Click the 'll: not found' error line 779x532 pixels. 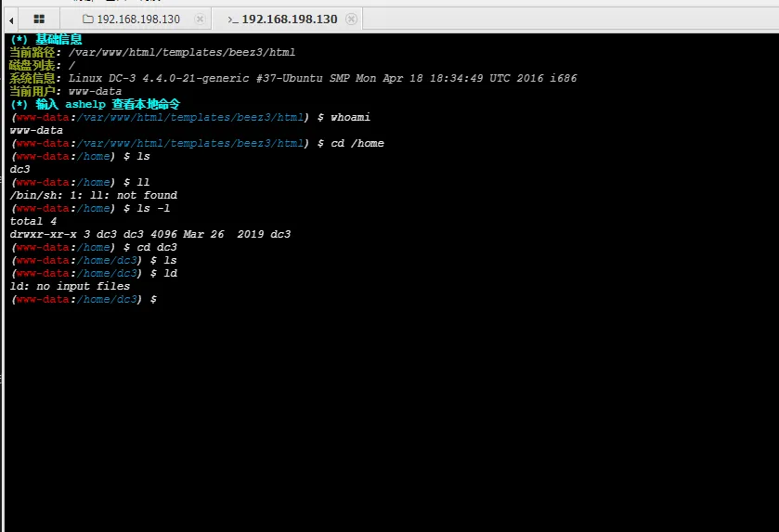coord(94,195)
